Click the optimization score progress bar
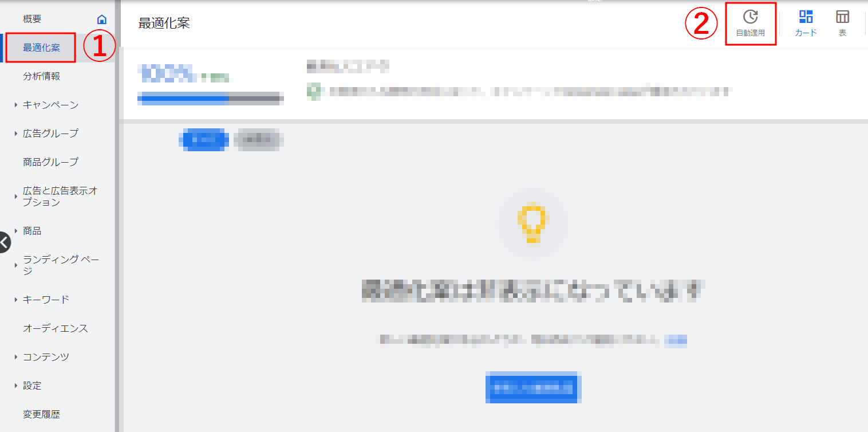Screen dimensions: 868x432 (210, 99)
